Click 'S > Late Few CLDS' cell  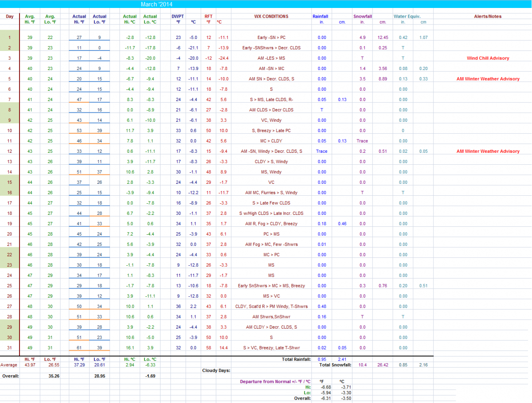click(271, 203)
